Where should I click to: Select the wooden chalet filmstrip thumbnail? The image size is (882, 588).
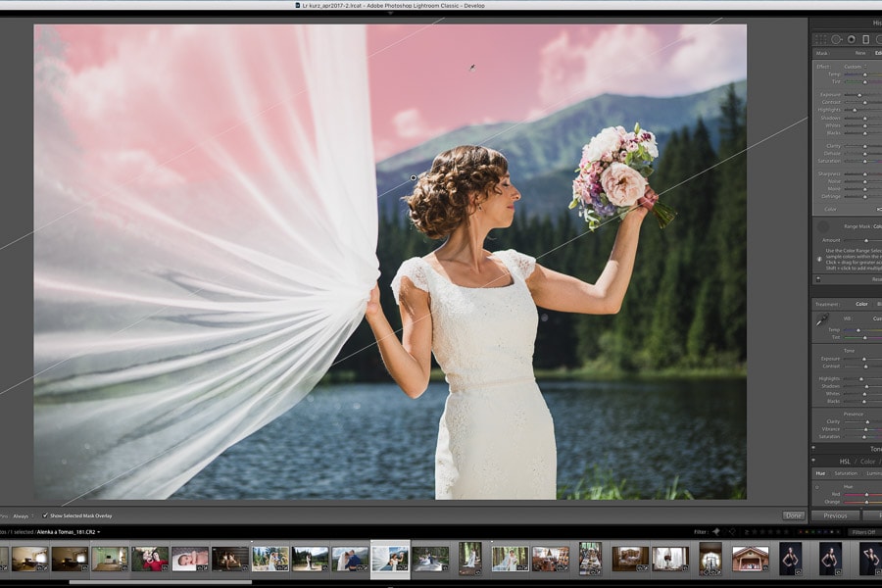(x=751, y=560)
